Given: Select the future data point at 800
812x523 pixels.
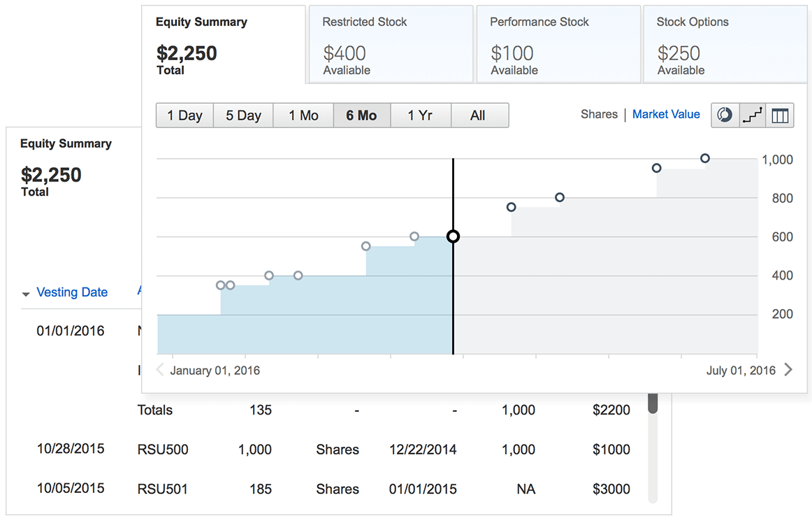Looking at the screenshot, I should (x=559, y=197).
